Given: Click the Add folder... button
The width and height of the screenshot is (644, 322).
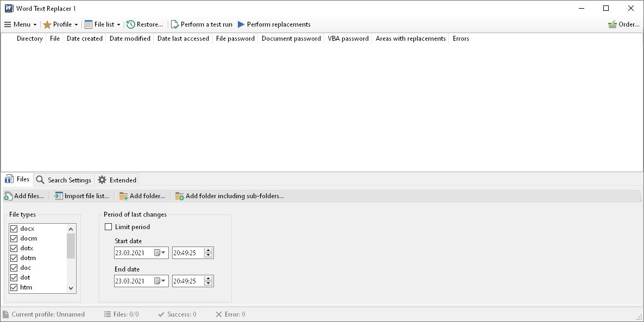Looking at the screenshot, I should (x=142, y=197).
